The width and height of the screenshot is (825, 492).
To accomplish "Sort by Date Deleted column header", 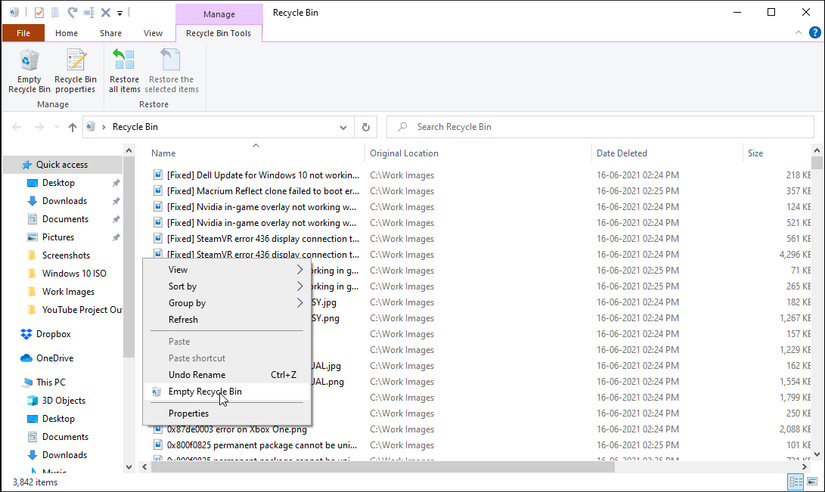I will pos(621,153).
